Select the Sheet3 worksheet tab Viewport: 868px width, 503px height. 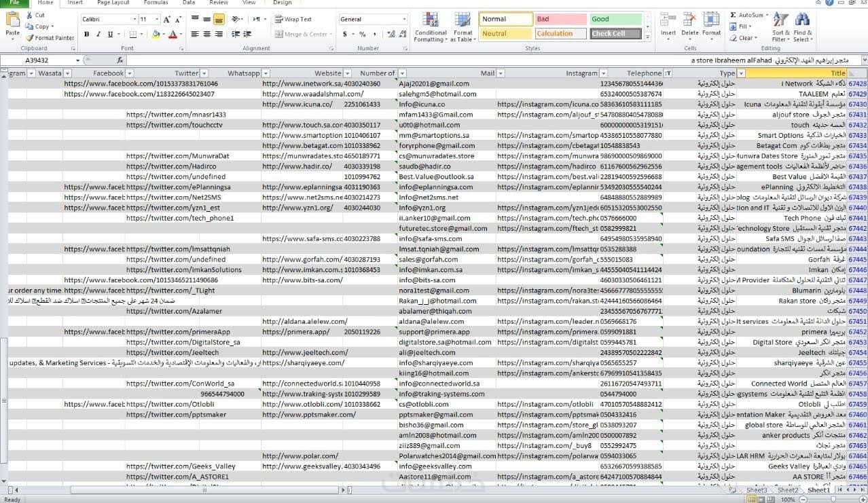coord(756,490)
